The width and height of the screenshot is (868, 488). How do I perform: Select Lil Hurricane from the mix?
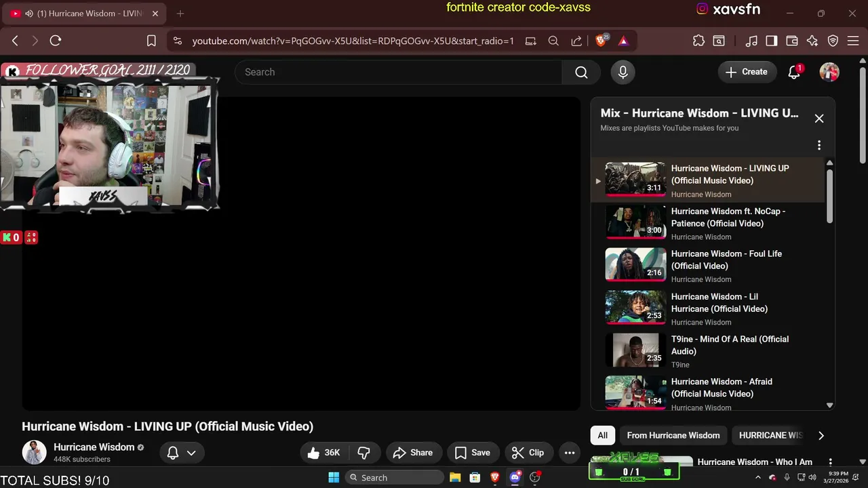(708, 308)
